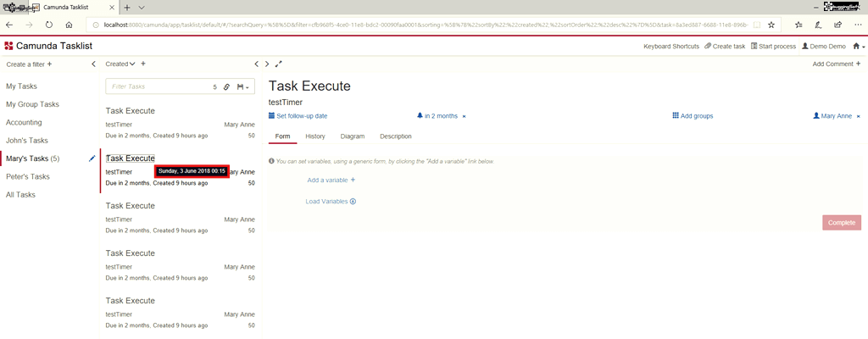
Task: Click Add groups
Action: [x=693, y=116]
